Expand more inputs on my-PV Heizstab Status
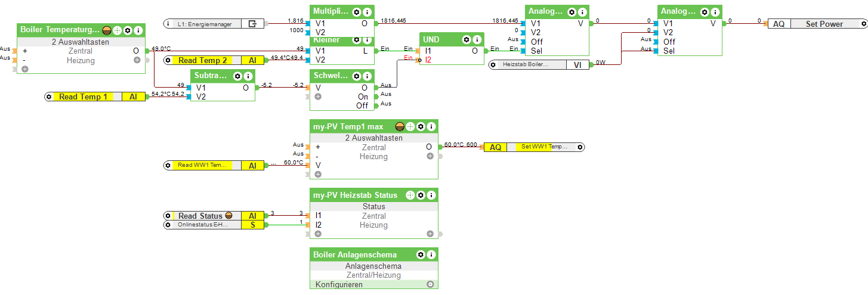 (x=318, y=234)
